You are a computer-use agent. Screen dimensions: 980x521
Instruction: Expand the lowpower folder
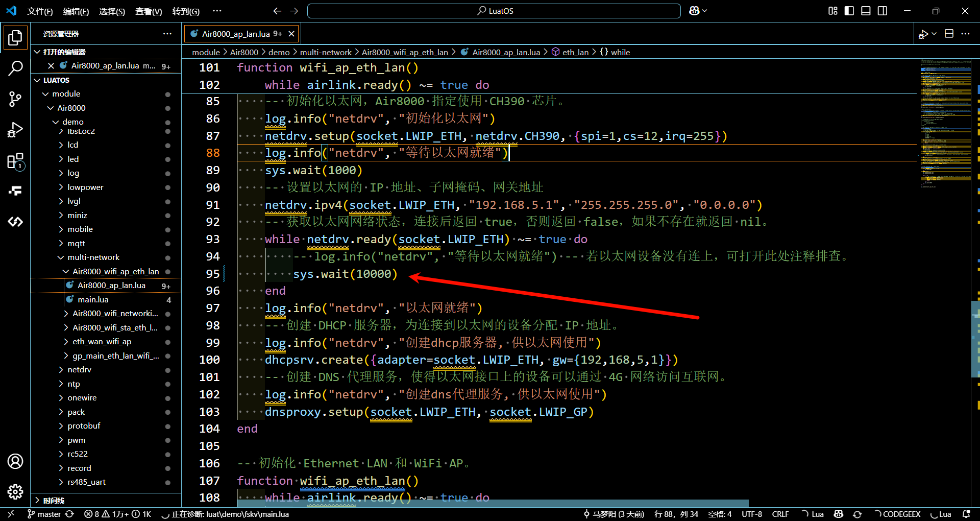click(x=106, y=187)
